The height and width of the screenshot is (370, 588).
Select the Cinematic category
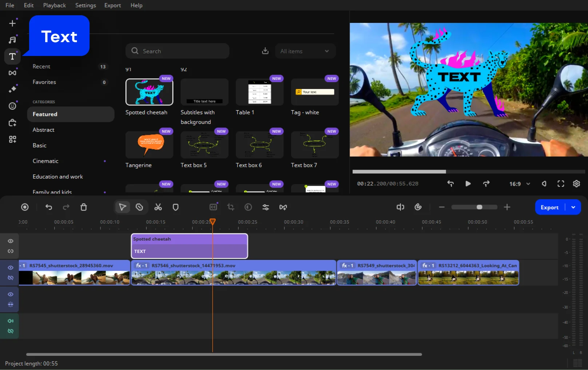point(45,161)
